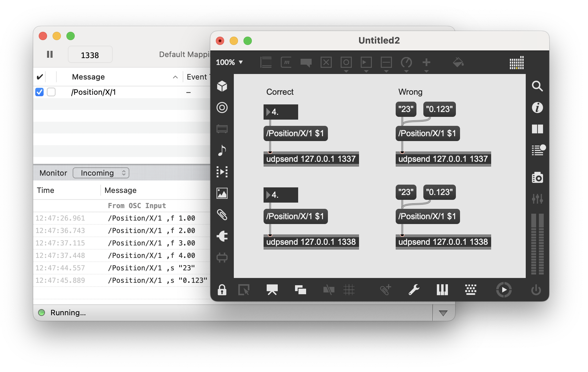Uncheck the blue /Position/X/1 checkbox

[x=39, y=92]
